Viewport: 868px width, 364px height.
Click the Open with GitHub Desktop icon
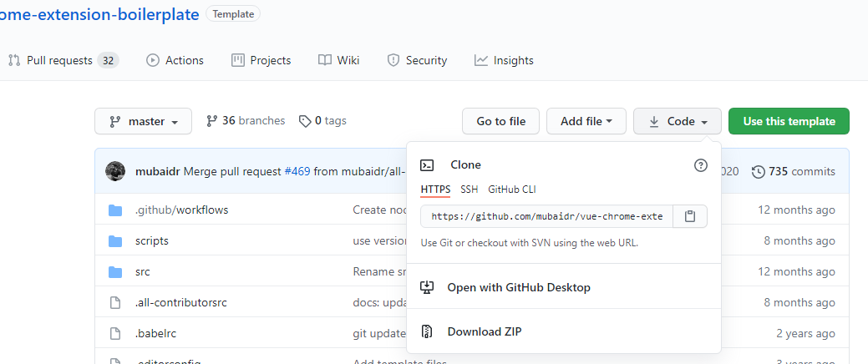427,287
